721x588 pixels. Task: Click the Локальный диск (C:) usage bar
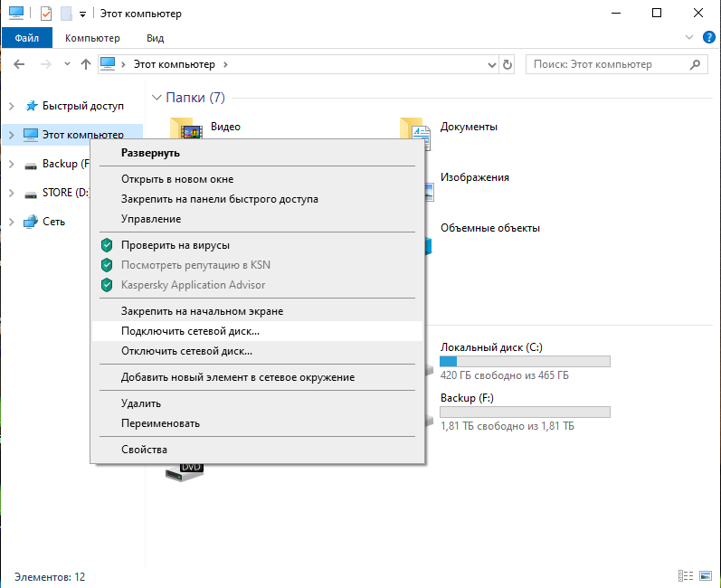[x=525, y=361]
